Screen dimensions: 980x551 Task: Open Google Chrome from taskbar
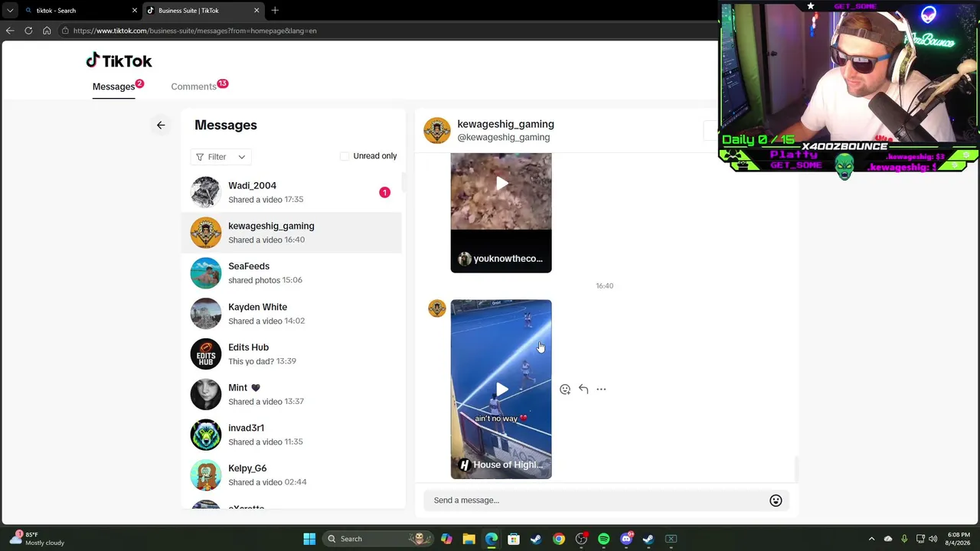(x=559, y=539)
